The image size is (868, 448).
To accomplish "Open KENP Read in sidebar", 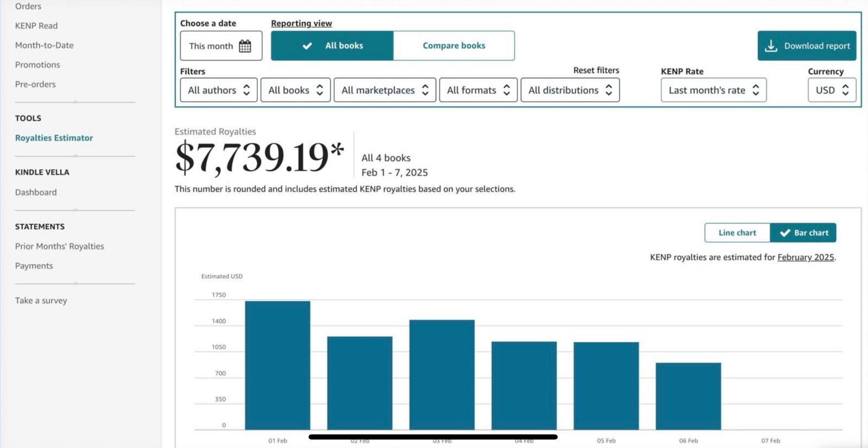I will (x=36, y=25).
